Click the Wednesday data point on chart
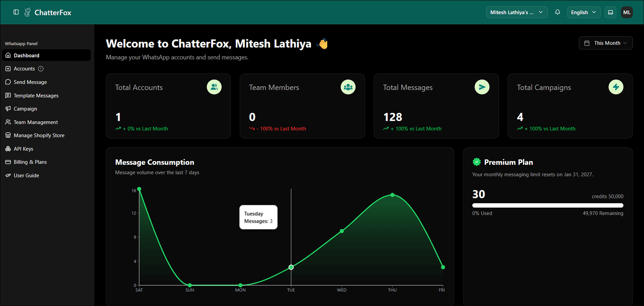Image resolution: width=644 pixels, height=306 pixels. click(342, 231)
